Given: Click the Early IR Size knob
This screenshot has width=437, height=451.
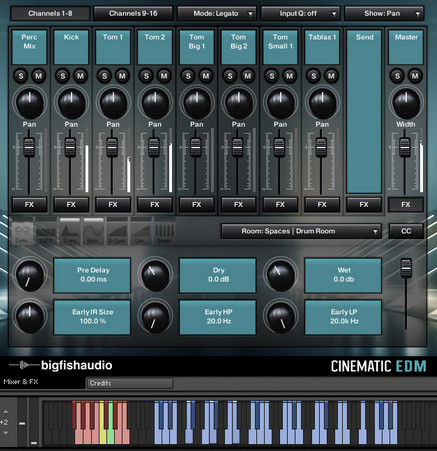Looking at the screenshot, I should point(30,316).
